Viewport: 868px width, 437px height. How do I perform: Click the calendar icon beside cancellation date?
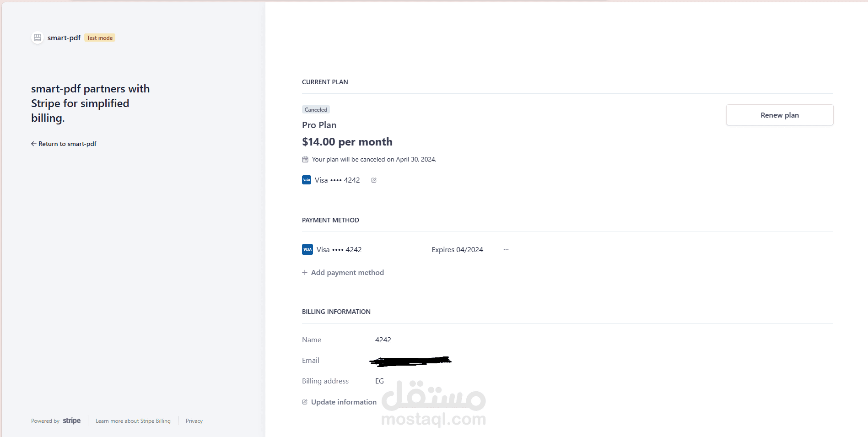305,159
